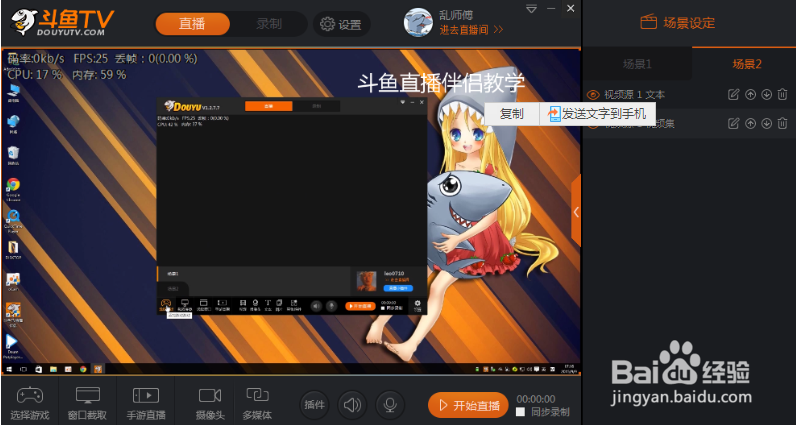Select the 场景1 tab
The height and width of the screenshot is (425, 796).
(x=637, y=64)
